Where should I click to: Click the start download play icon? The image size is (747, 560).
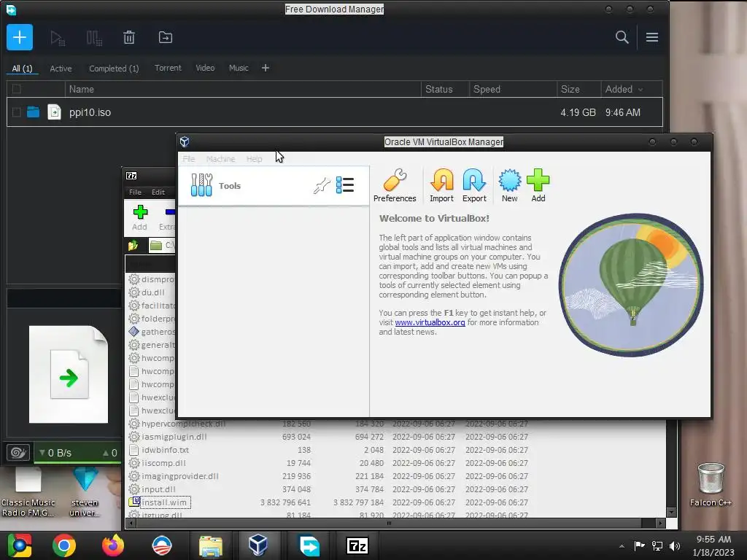[57, 38]
